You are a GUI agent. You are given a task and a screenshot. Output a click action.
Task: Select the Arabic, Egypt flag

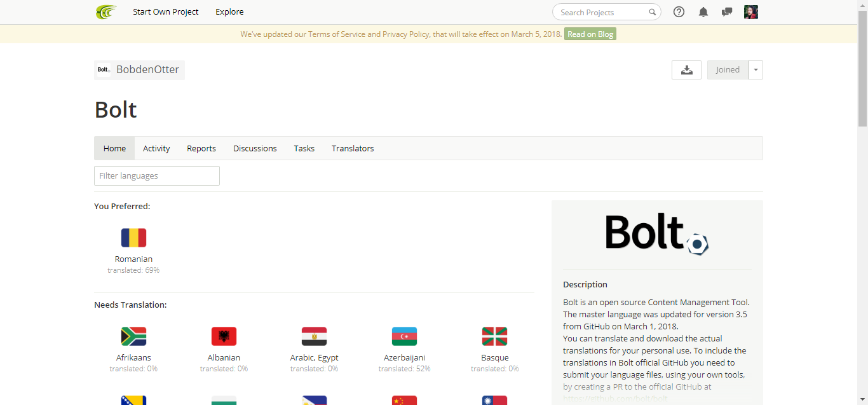point(314,336)
